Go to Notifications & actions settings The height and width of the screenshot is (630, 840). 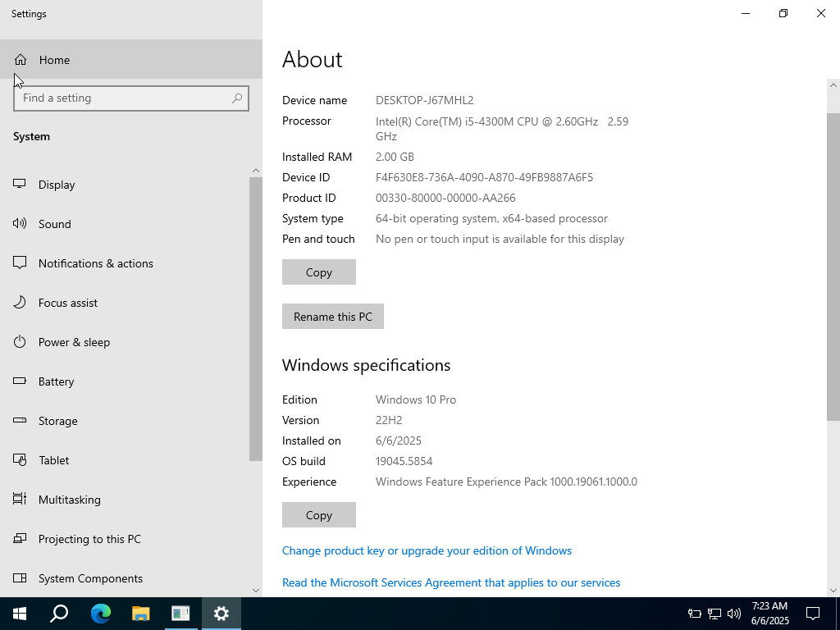(x=125, y=263)
